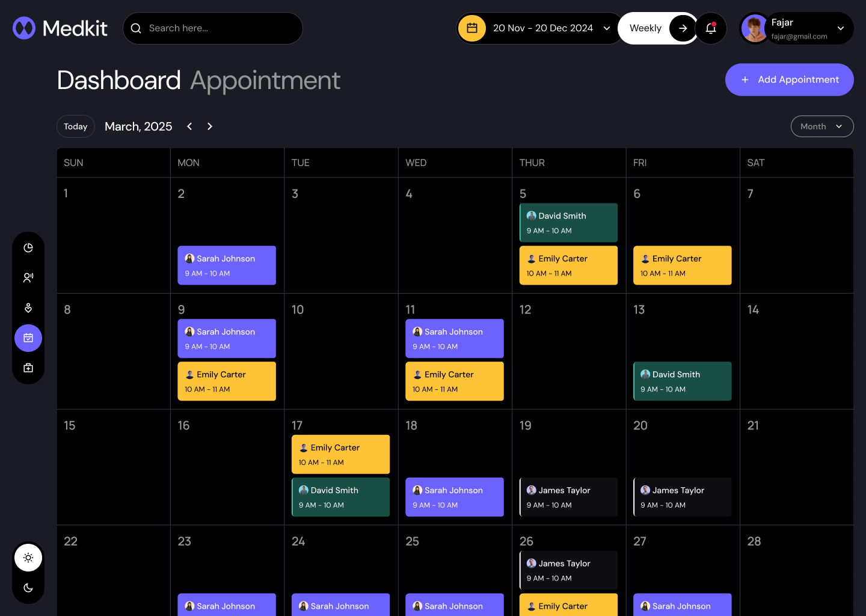Switch to the Appointment tab
The image size is (866, 616).
265,80
